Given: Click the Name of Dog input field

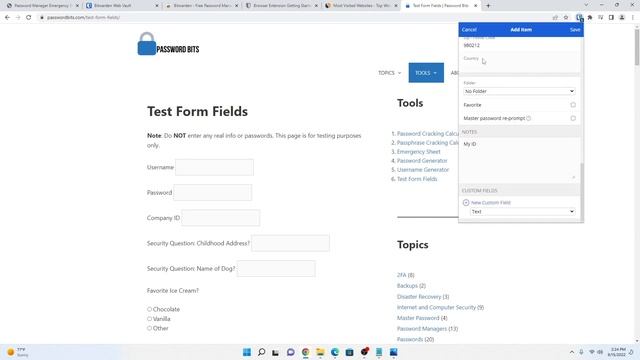Looking at the screenshot, I should [x=276, y=269].
